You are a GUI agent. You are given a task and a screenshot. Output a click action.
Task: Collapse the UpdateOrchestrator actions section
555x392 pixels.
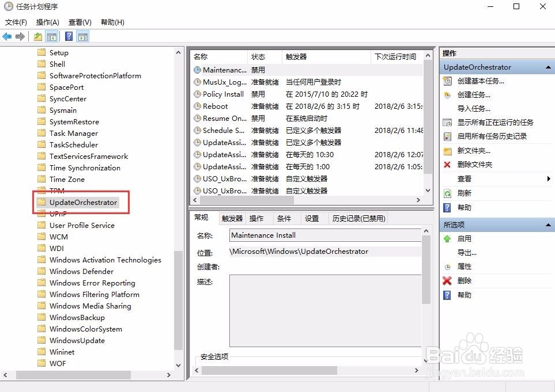pos(548,67)
